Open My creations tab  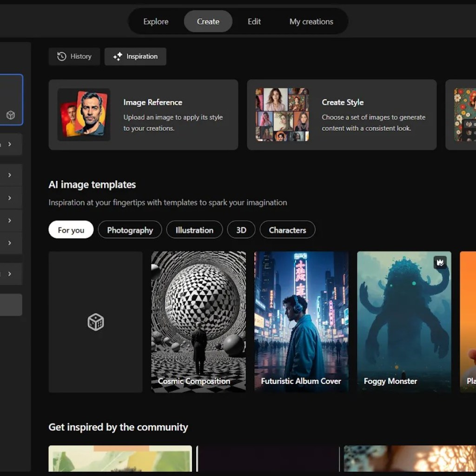[x=311, y=21]
